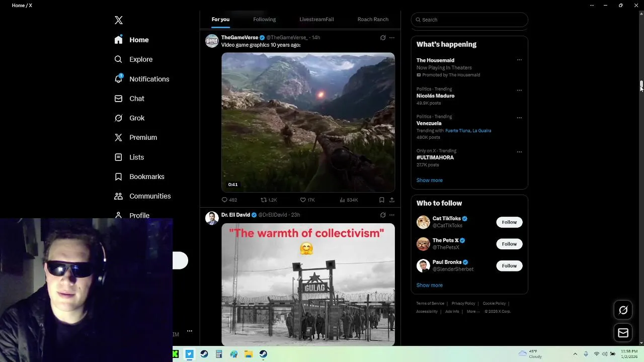Image resolution: width=644 pixels, height=362 pixels.
Task: Open Terms of Service link
Action: coord(430,304)
